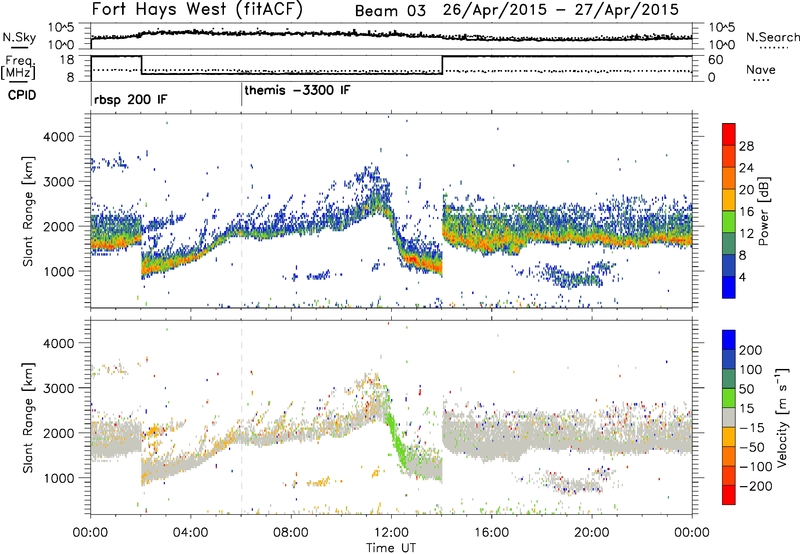Pick the red top segment of the Power color bar
The height and width of the screenshot is (554, 800).
pyautogui.click(x=729, y=135)
